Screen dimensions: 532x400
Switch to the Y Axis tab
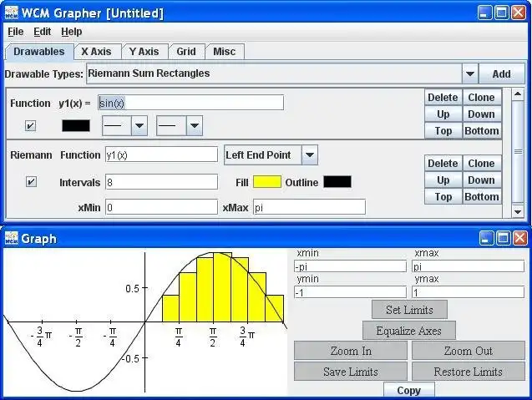144,52
